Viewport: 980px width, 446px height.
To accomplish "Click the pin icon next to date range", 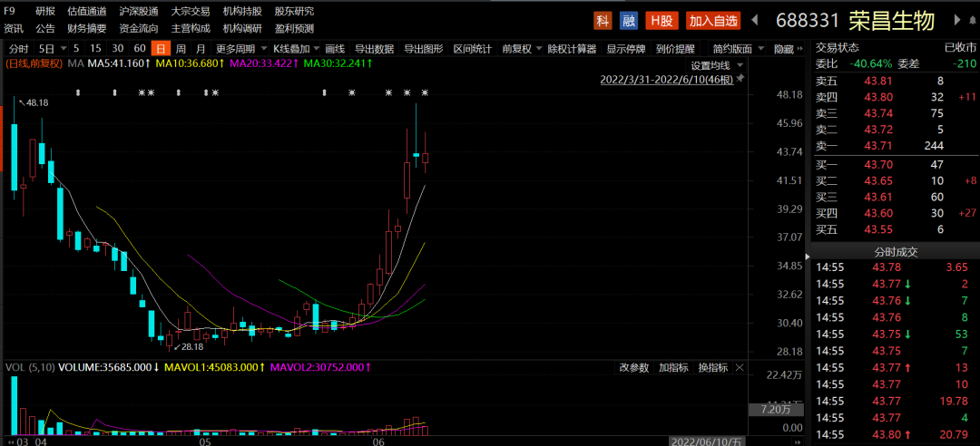I will click(x=740, y=80).
